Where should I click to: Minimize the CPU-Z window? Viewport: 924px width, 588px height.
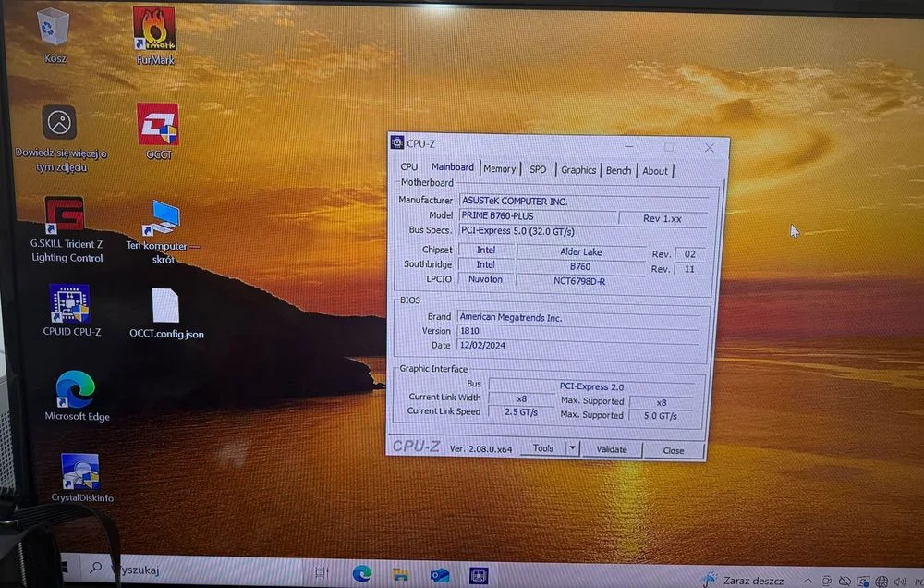click(629, 146)
